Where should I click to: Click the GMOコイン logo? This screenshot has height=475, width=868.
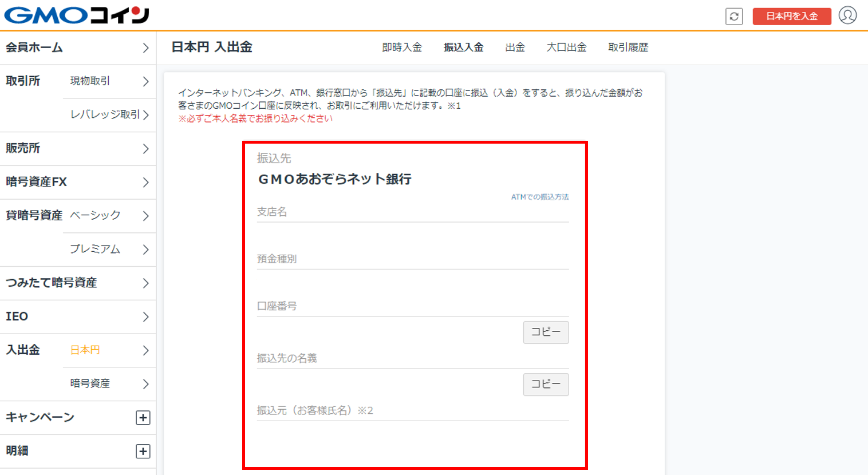pyautogui.click(x=74, y=15)
